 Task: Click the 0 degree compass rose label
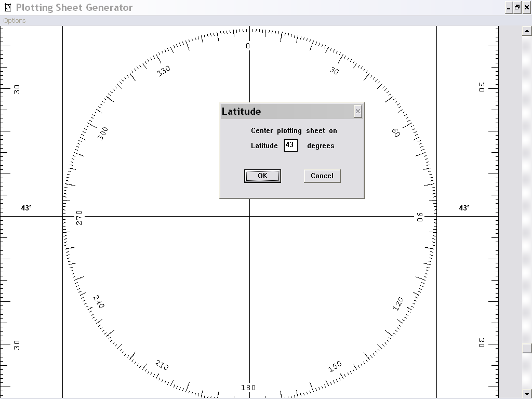(248, 46)
